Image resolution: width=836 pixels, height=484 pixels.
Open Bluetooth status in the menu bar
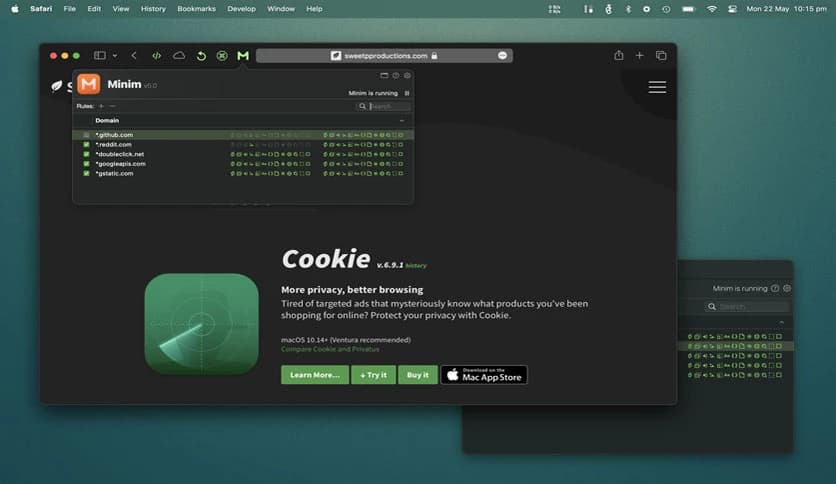(x=628, y=9)
